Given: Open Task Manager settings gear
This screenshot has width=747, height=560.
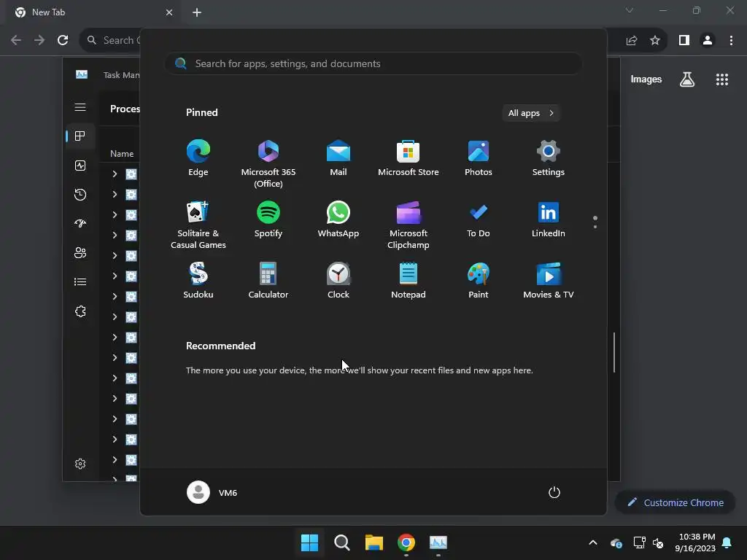Looking at the screenshot, I should [80, 464].
